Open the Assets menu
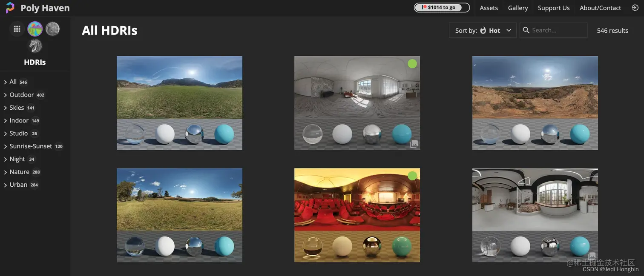 (489, 7)
